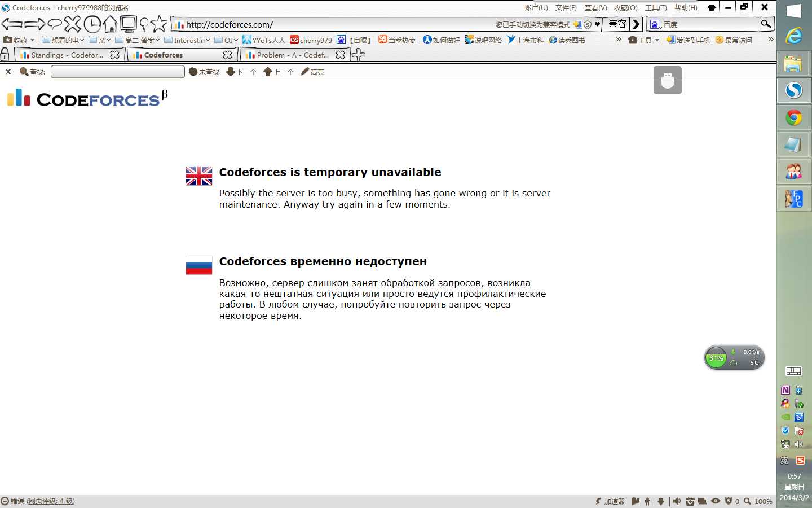Expand 高二 答案 bookmark folder
This screenshot has height=508, width=812.
[x=137, y=40]
